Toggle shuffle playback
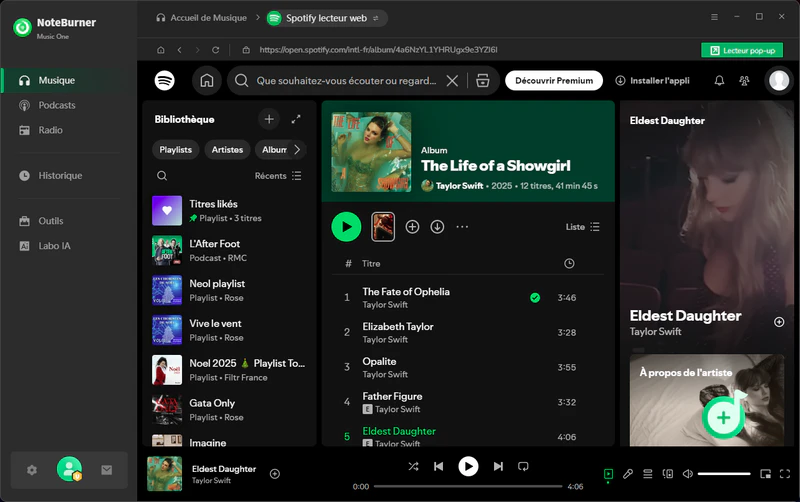Screen dimensions: 800x502 [413, 466]
